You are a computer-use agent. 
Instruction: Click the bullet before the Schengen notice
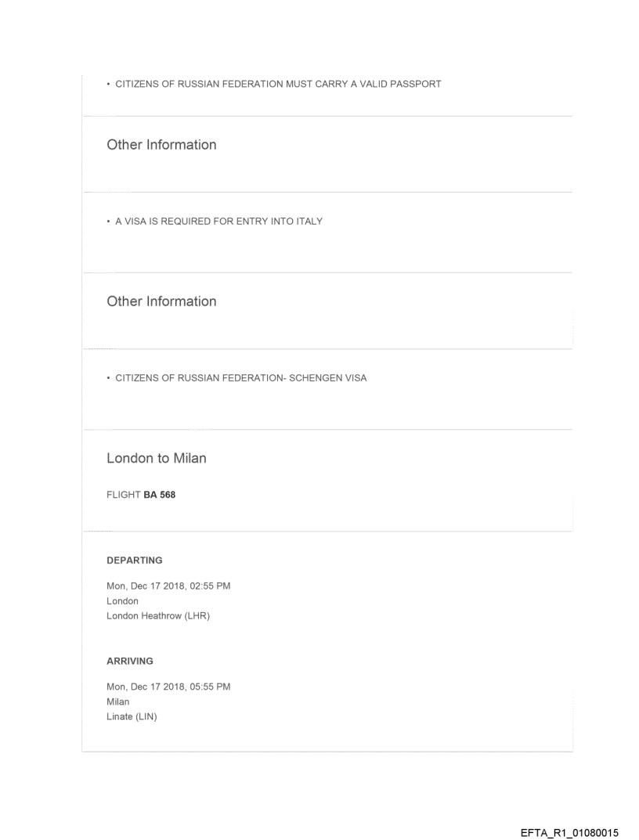click(x=108, y=378)
